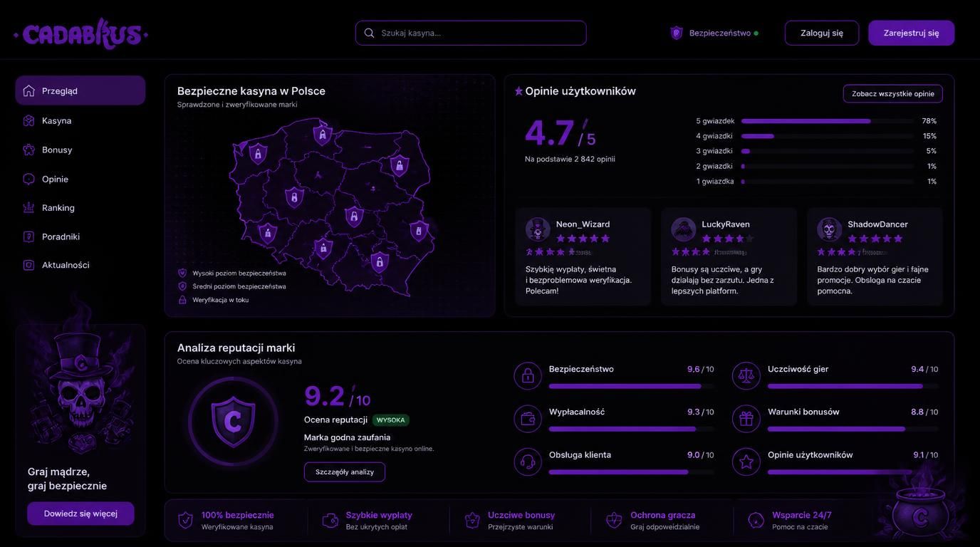
Task: Click the Bezpieczeństwo shield icon in header
Action: pyautogui.click(x=677, y=33)
